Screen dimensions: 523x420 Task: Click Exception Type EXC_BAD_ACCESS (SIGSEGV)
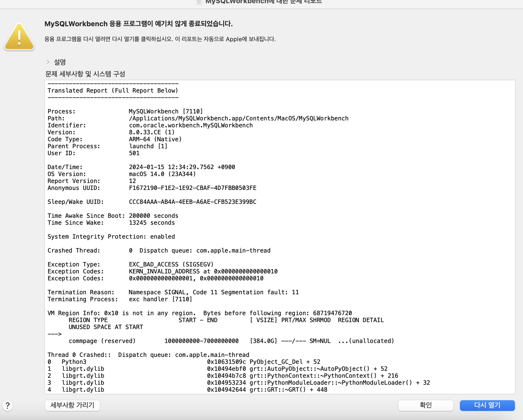[171, 265]
